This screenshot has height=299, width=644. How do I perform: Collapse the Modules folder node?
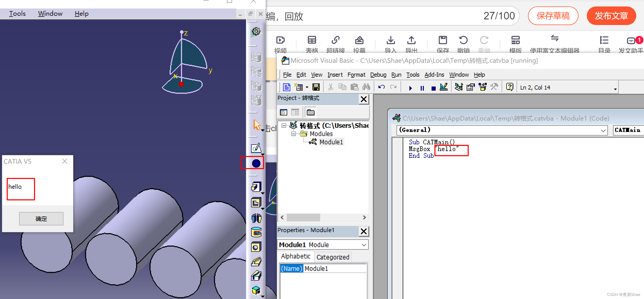coord(293,134)
